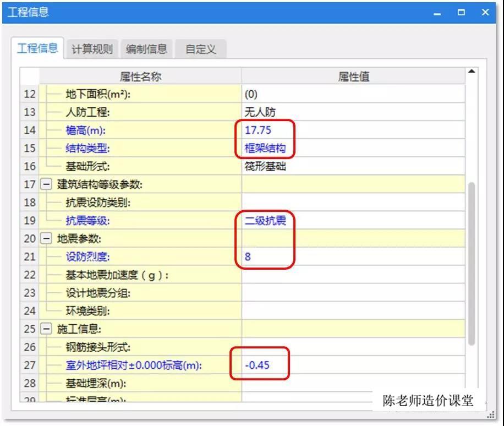Click the empty 设计地震分组 value cell
The image size is (504, 426).
(353, 293)
